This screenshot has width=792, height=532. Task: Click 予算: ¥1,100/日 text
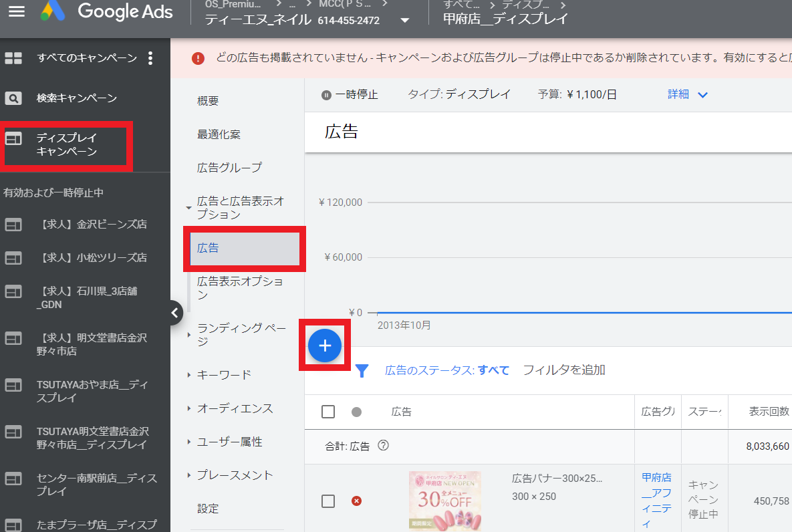click(577, 94)
